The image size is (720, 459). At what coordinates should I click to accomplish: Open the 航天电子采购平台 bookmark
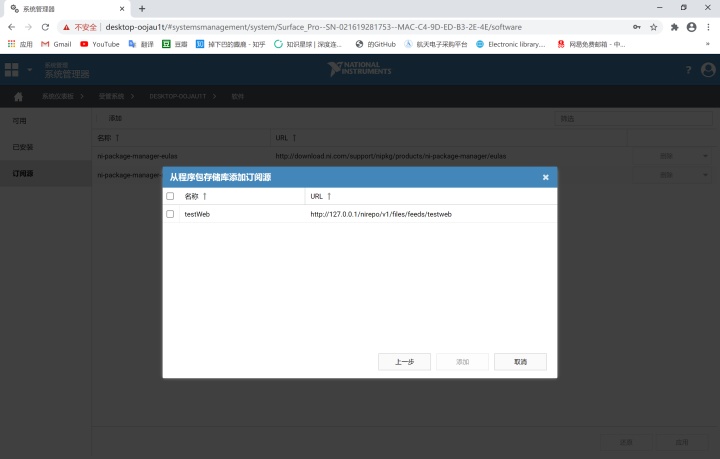(436, 44)
